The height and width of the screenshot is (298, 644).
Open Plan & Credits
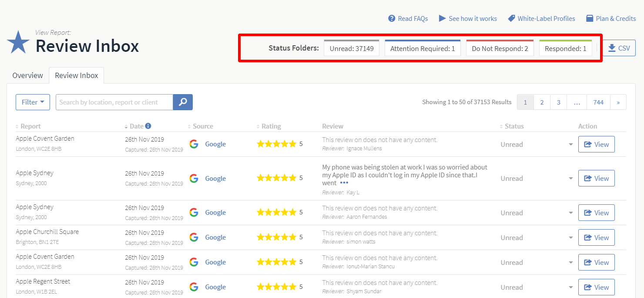coord(611,18)
